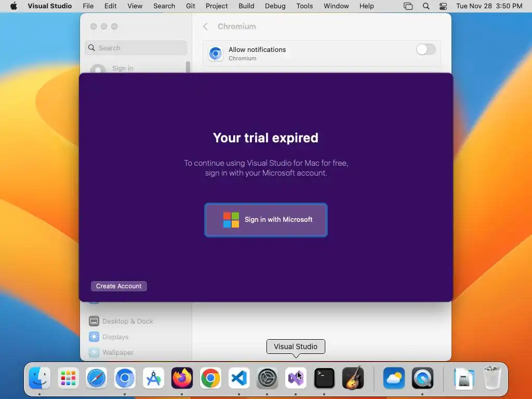Open the Debug menu
This screenshot has width=532, height=399.
tap(275, 6)
